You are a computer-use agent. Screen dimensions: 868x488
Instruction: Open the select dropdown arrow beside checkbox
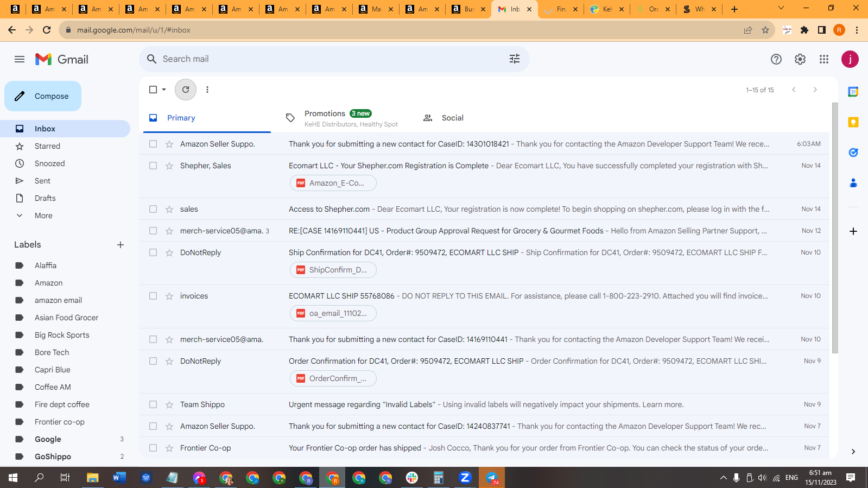tap(164, 90)
